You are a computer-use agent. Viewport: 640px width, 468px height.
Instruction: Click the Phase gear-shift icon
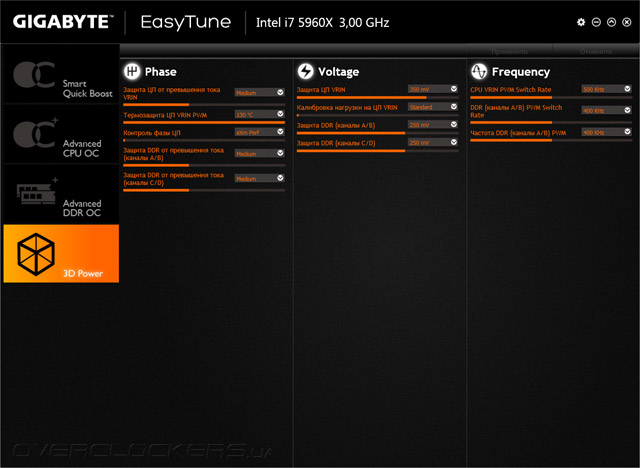click(x=132, y=71)
